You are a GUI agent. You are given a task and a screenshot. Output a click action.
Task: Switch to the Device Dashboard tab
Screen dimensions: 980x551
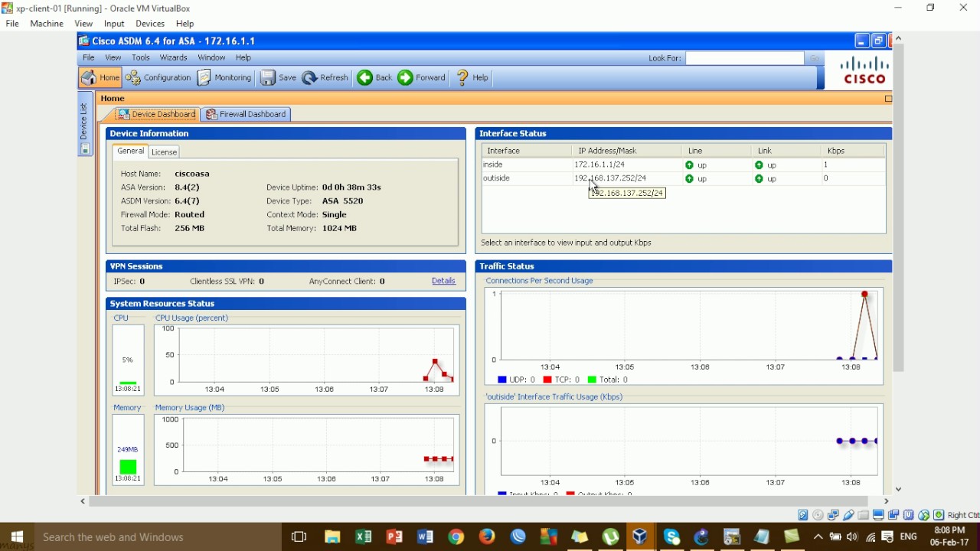coord(156,114)
